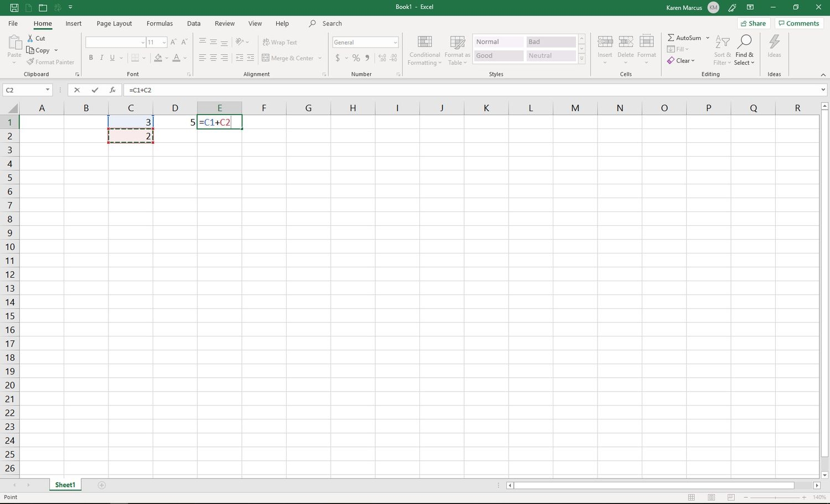Expand the AutoSum dropdown arrow
The width and height of the screenshot is (830, 504).
(707, 38)
